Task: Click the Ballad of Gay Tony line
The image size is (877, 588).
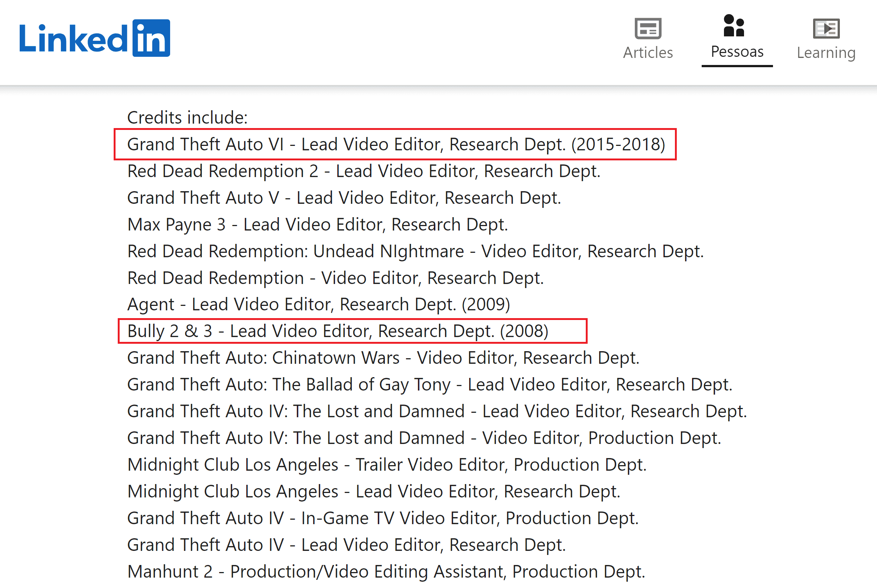Action: point(429,385)
